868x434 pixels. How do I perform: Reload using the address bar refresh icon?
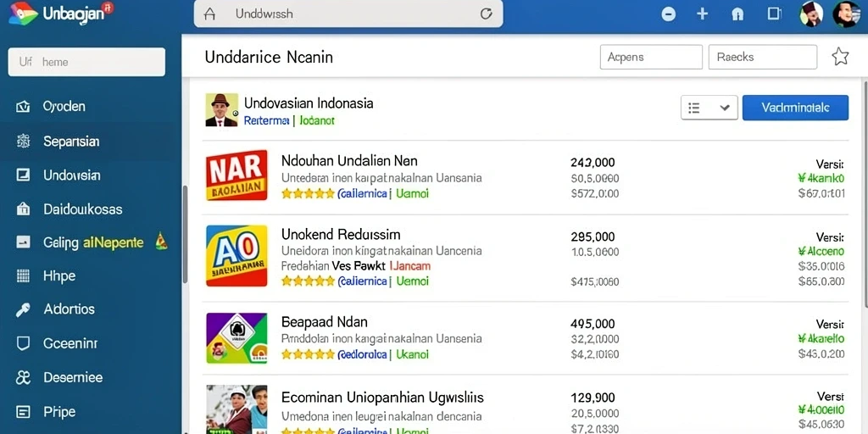486,14
